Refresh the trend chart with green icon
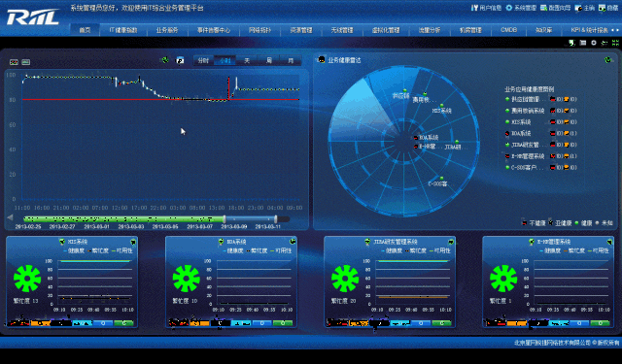622x364 pixels. 165,60
